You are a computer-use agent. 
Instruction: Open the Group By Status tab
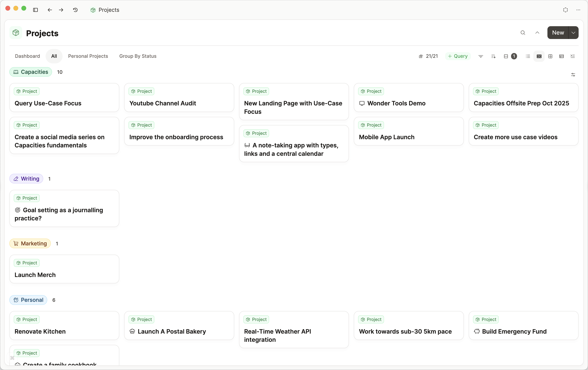pyautogui.click(x=138, y=56)
